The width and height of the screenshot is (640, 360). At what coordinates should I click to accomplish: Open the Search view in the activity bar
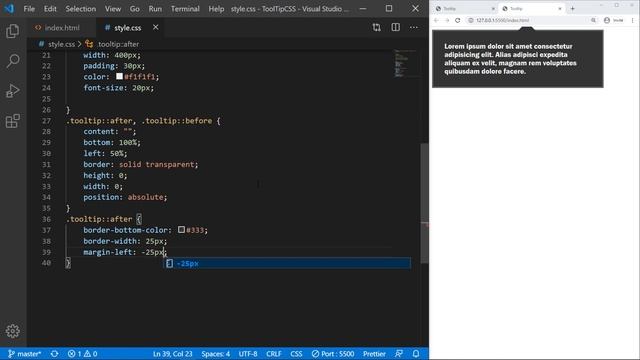(x=13, y=61)
